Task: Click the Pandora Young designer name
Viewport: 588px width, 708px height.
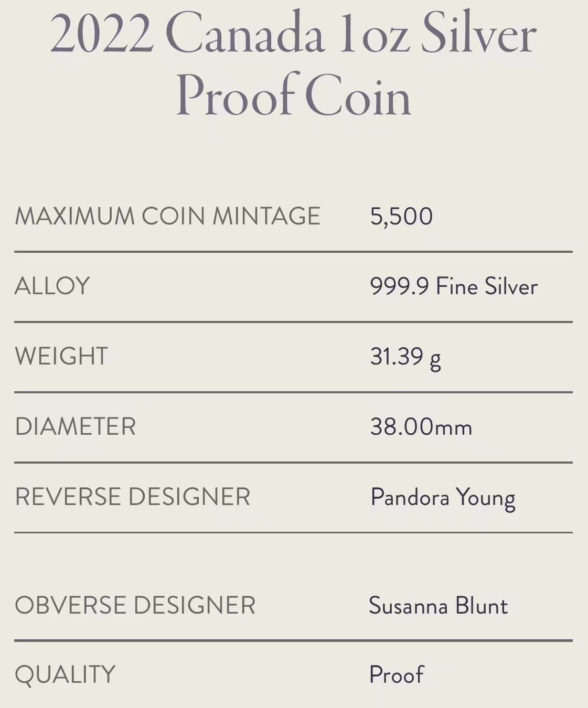Action: click(443, 497)
